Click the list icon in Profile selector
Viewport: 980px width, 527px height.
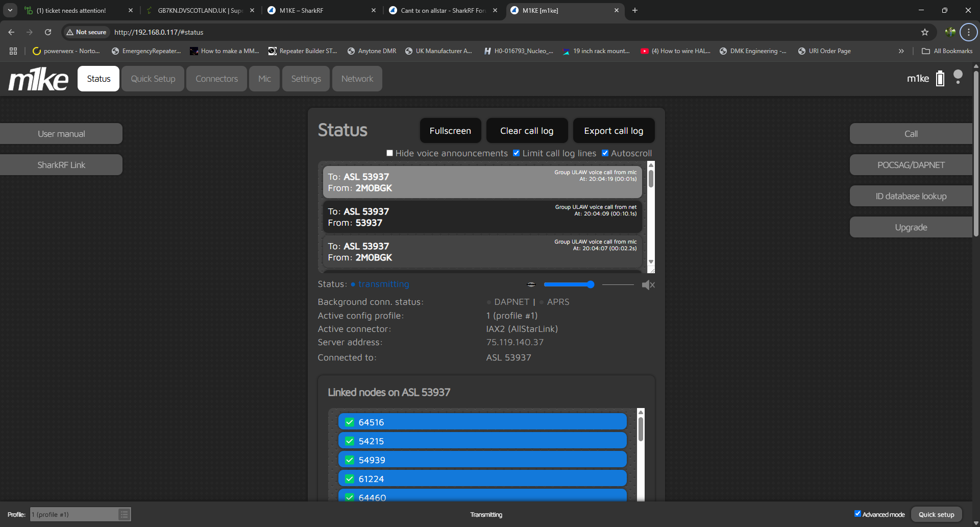(x=124, y=514)
